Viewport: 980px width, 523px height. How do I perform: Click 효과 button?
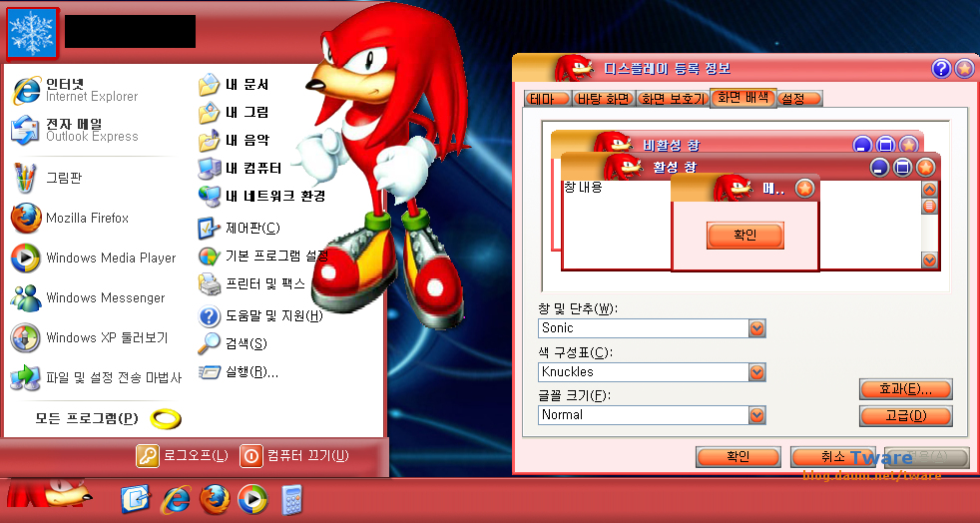(x=906, y=389)
